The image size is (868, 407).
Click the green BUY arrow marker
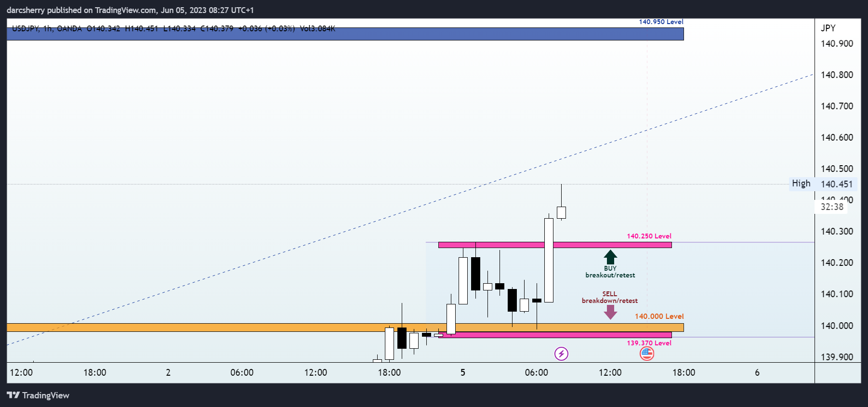tap(610, 257)
